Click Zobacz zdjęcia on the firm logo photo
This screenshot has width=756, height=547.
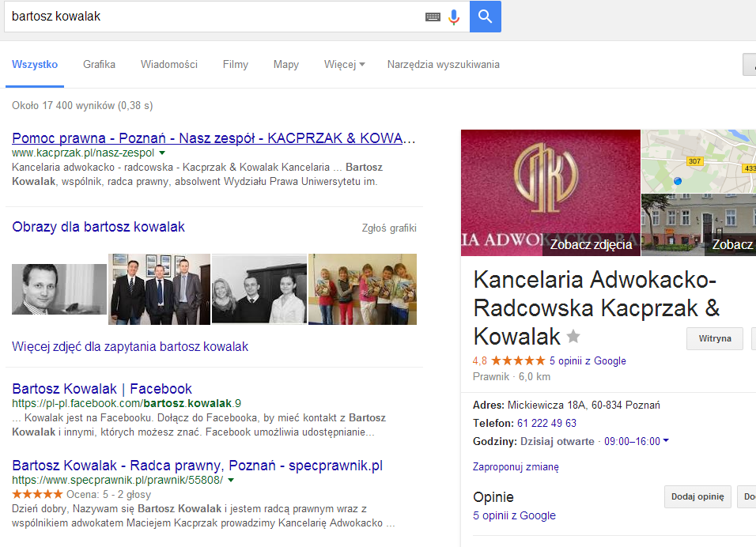pos(591,245)
